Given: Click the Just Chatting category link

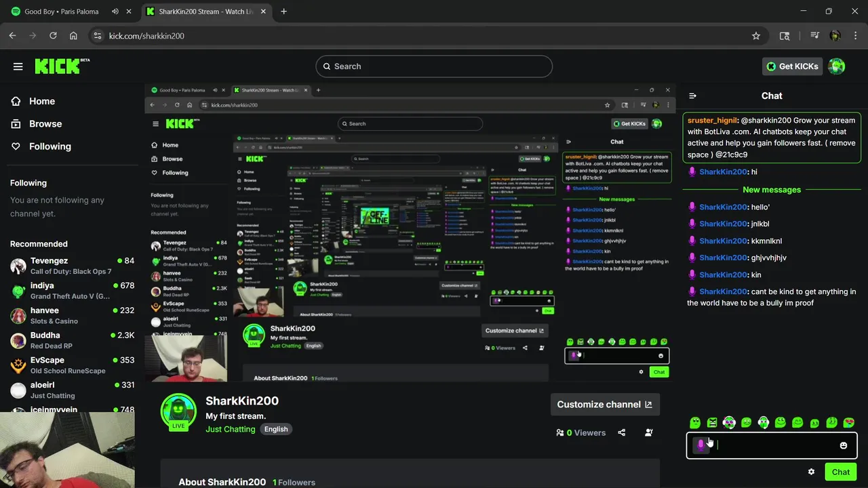Looking at the screenshot, I should pos(231,429).
